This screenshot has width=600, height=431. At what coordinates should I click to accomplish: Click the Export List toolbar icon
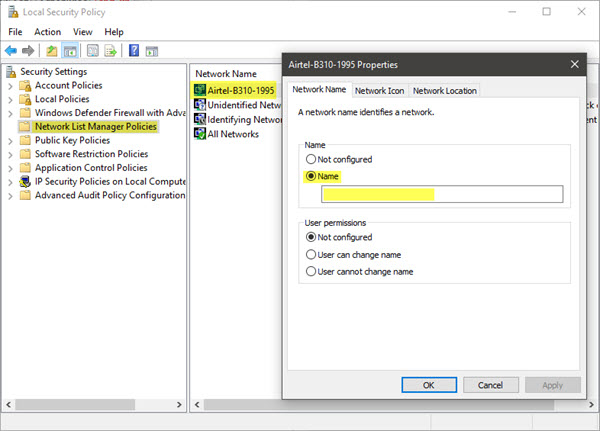pos(111,51)
